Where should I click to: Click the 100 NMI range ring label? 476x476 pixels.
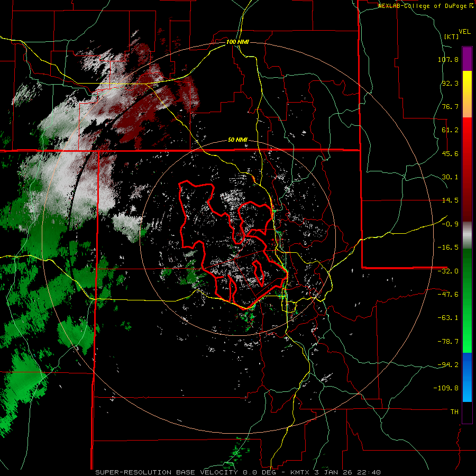click(237, 42)
